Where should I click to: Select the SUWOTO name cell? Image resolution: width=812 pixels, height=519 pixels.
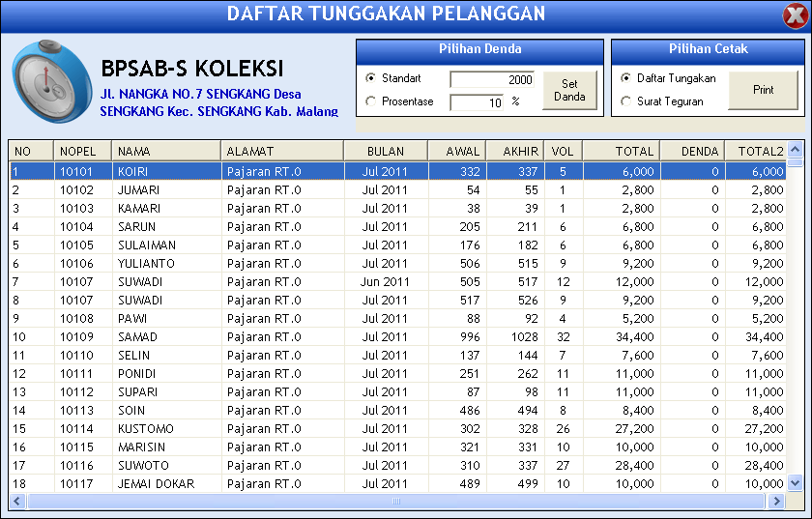(166, 466)
